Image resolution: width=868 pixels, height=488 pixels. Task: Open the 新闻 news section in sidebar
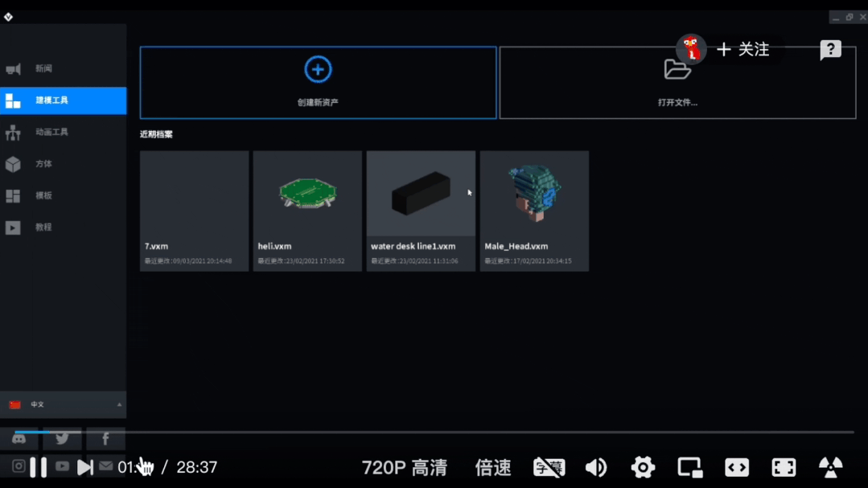[x=43, y=69]
